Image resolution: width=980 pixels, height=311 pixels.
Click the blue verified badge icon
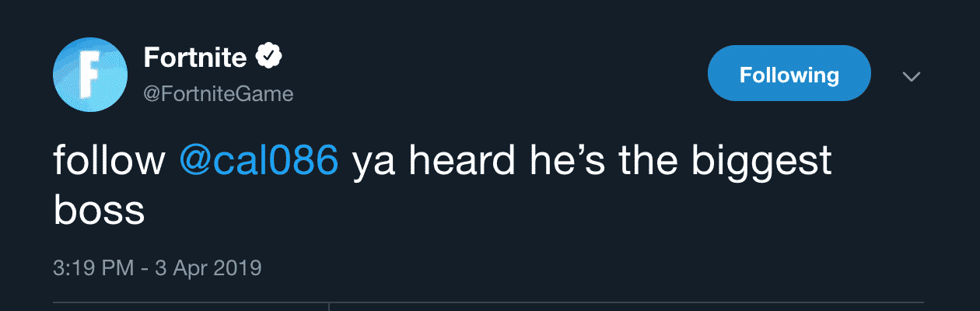tap(269, 56)
